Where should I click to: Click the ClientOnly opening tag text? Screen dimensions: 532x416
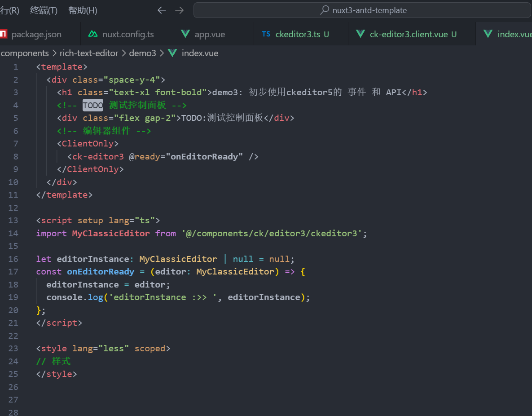tap(88, 144)
